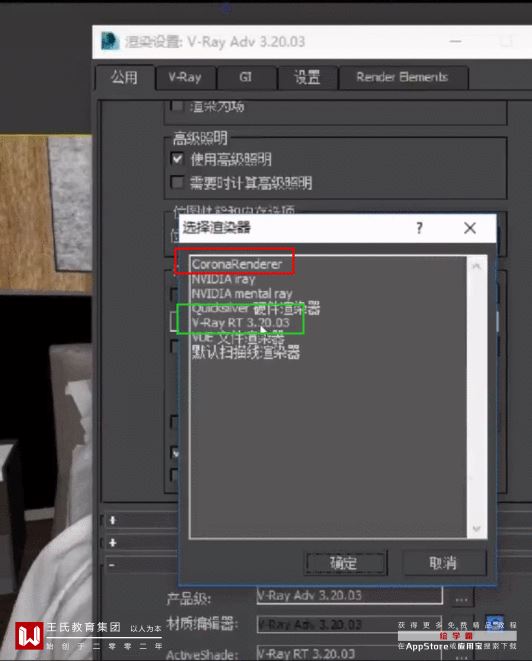Cancel the dialog with 取消
This screenshot has height=661, width=532.
click(x=443, y=562)
